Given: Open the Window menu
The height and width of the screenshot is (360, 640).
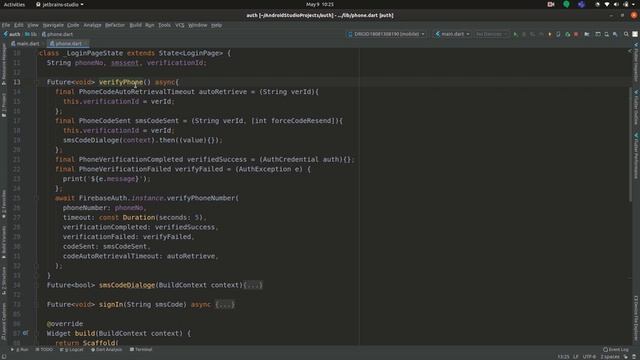Looking at the screenshot, I should (198, 25).
